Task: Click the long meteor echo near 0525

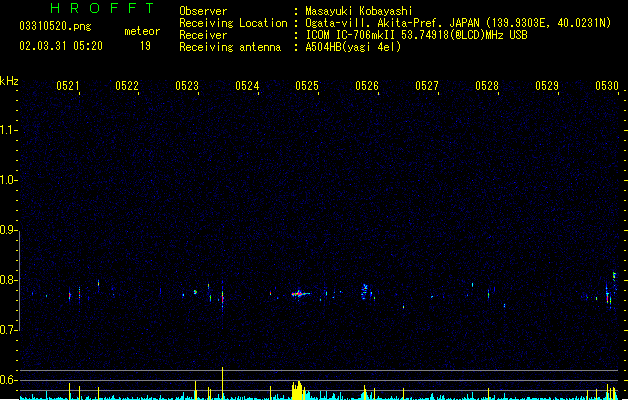Action: [x=300, y=294]
